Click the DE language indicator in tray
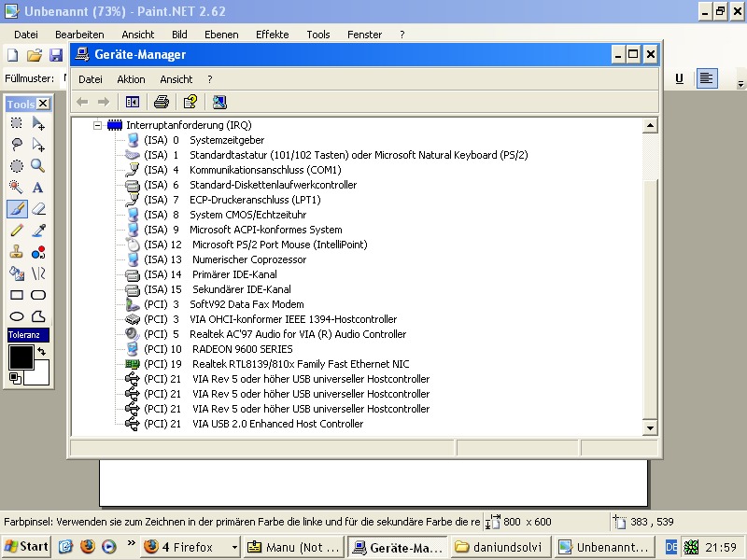 (670, 547)
